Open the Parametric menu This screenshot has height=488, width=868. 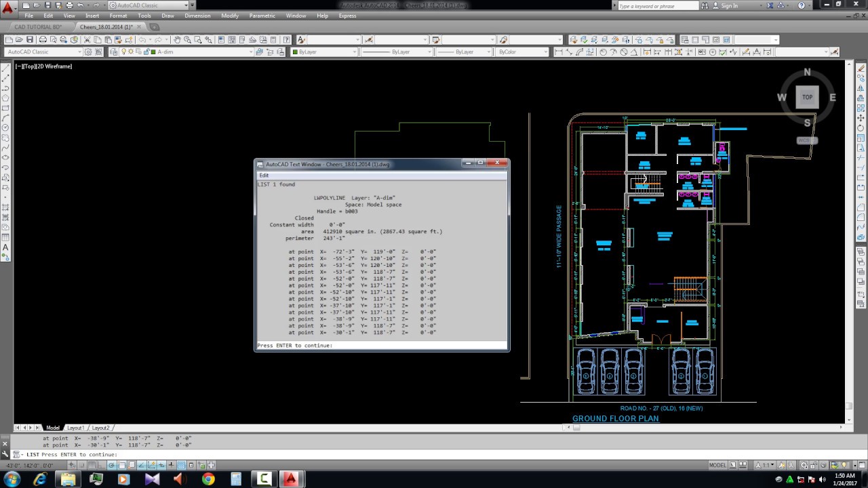point(262,16)
